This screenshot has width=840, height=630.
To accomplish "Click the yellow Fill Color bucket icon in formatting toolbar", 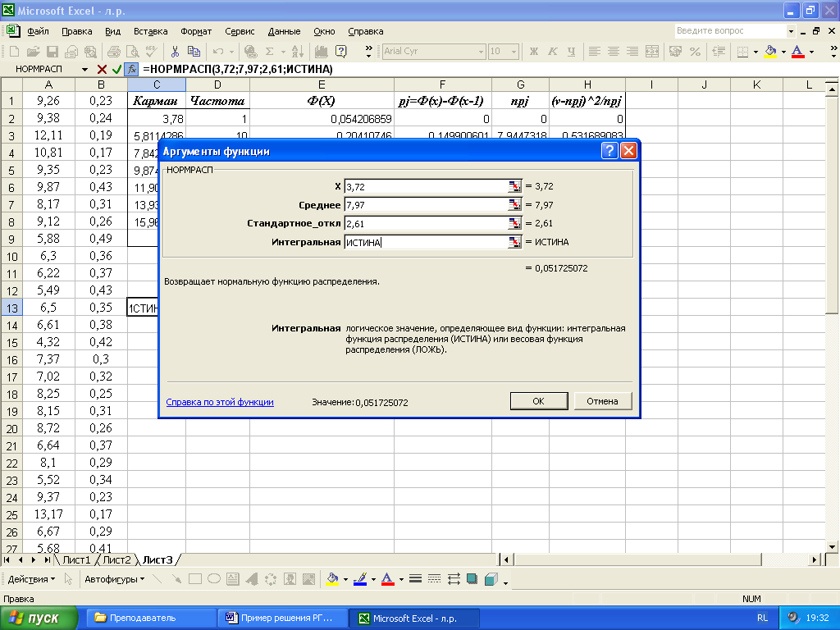I will click(x=771, y=52).
